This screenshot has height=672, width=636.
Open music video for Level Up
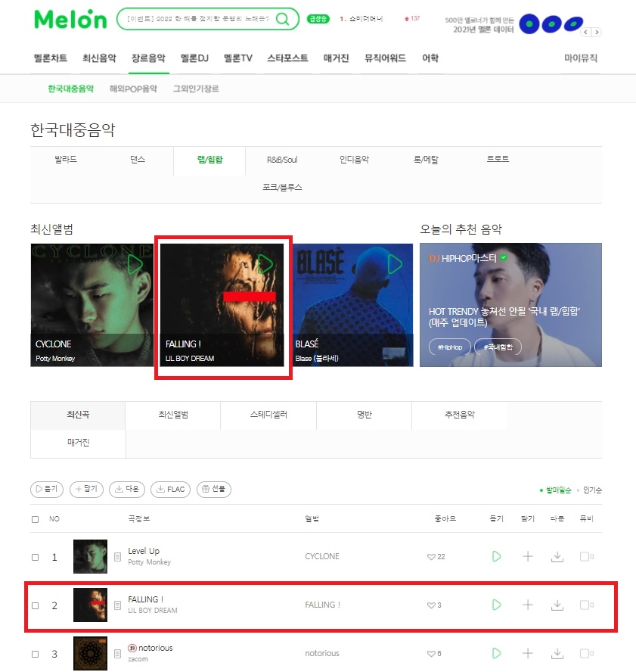(586, 556)
